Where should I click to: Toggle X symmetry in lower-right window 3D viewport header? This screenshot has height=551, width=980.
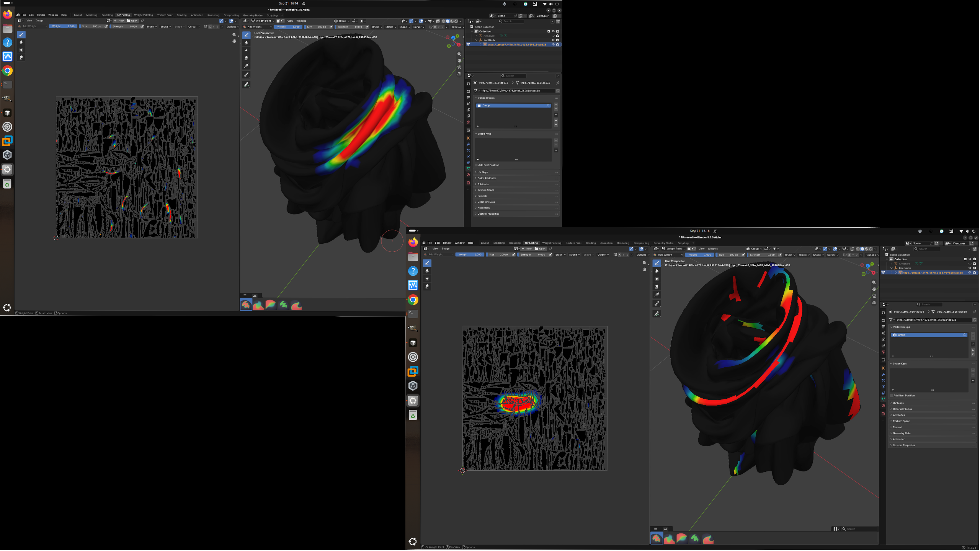pyautogui.click(x=849, y=255)
